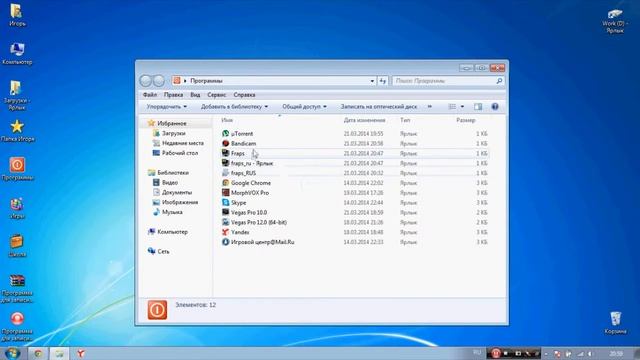Show more toolbar commands chevron

point(429,107)
